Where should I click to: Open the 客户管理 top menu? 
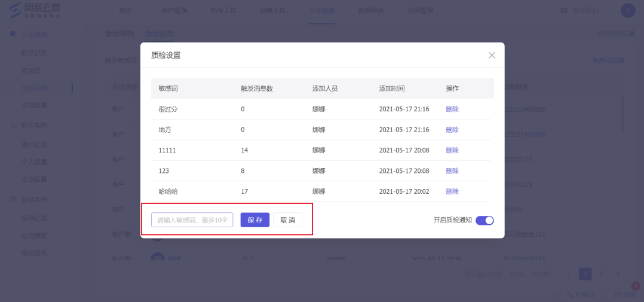(174, 11)
